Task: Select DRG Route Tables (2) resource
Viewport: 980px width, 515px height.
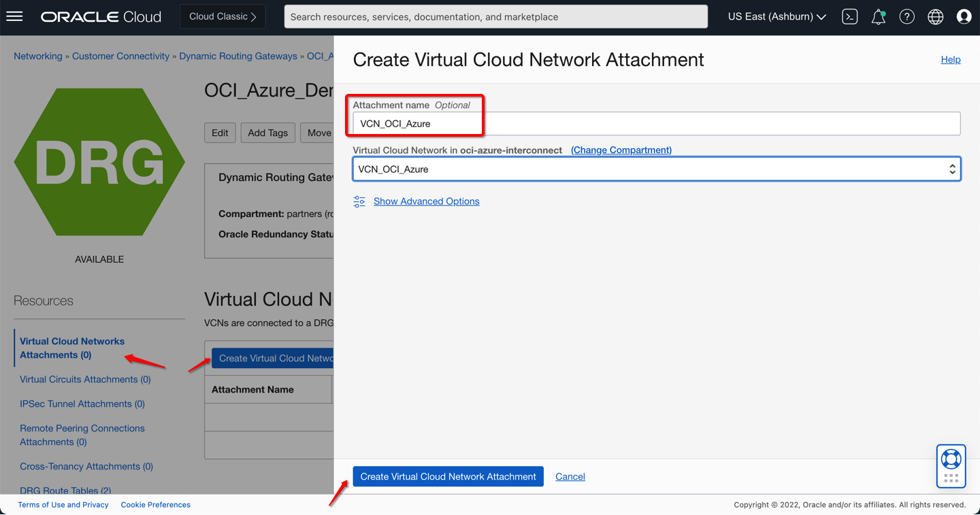Action: click(65, 490)
